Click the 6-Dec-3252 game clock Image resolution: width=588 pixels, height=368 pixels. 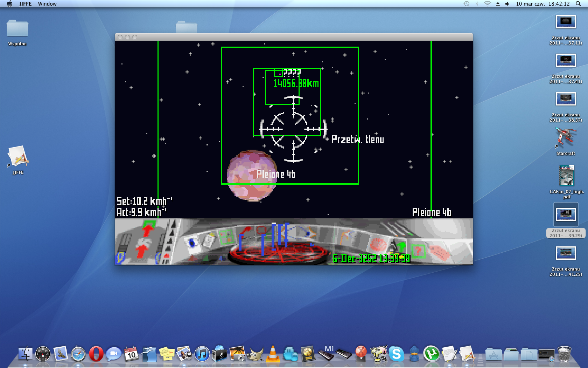[x=371, y=259]
